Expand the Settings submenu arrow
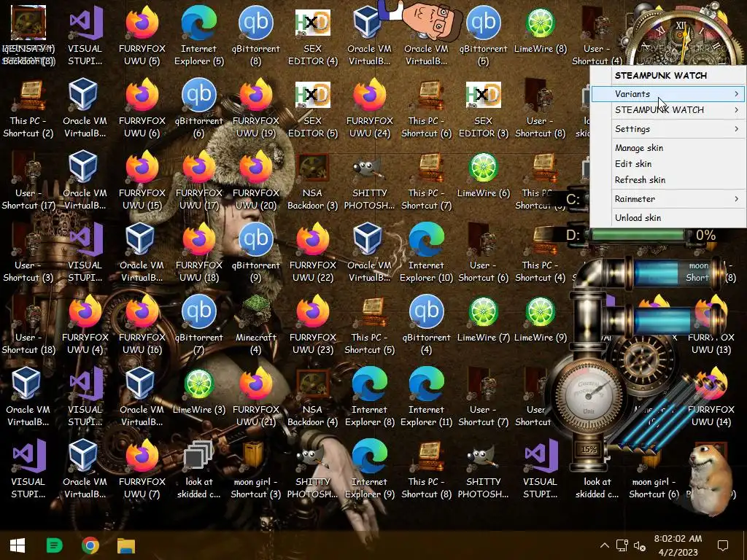 [736, 128]
